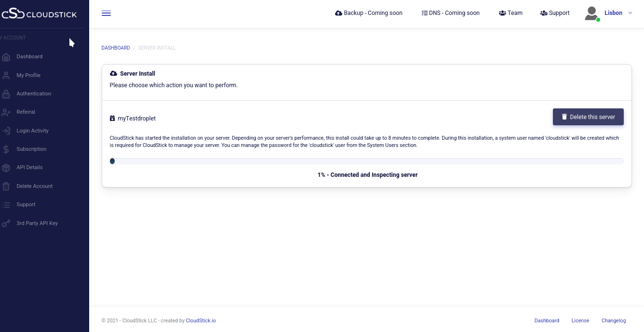Click the CloudStick logo
Viewport: 644px width, 332px height.
tap(40, 14)
